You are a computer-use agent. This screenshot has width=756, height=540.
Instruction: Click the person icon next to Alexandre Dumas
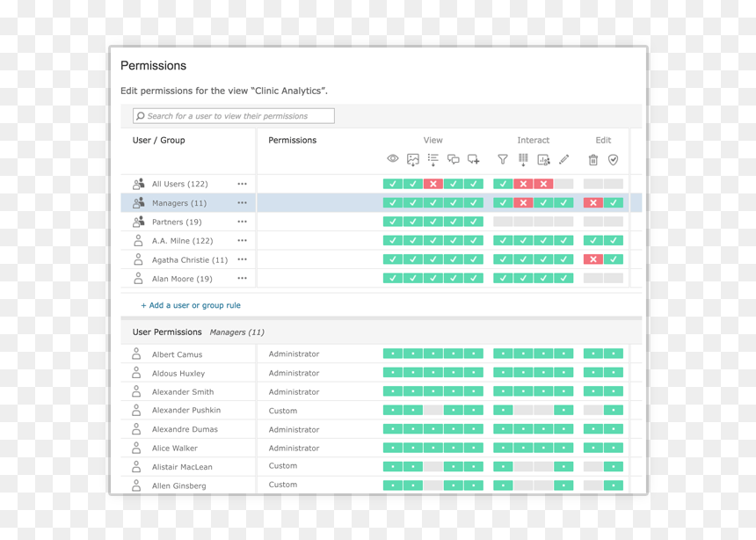tap(136, 429)
